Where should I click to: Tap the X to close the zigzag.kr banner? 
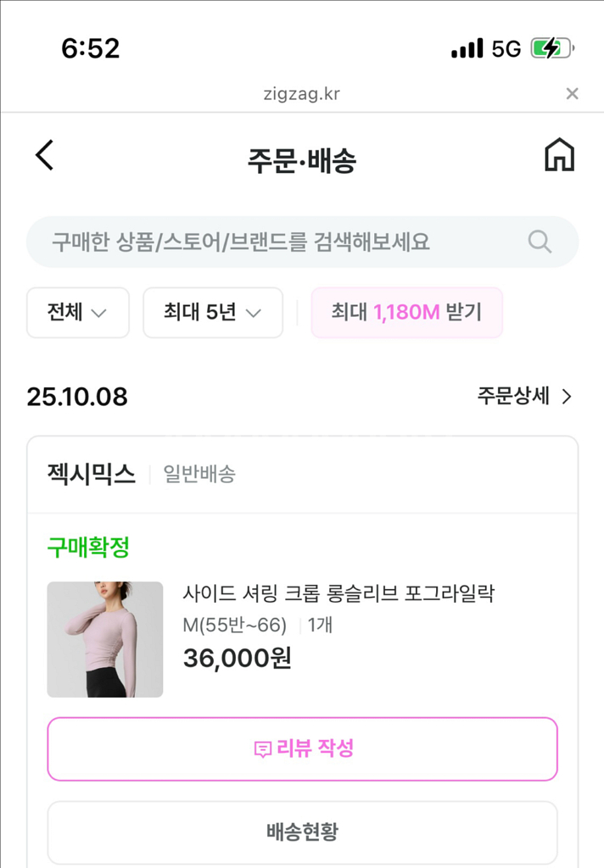tap(573, 93)
